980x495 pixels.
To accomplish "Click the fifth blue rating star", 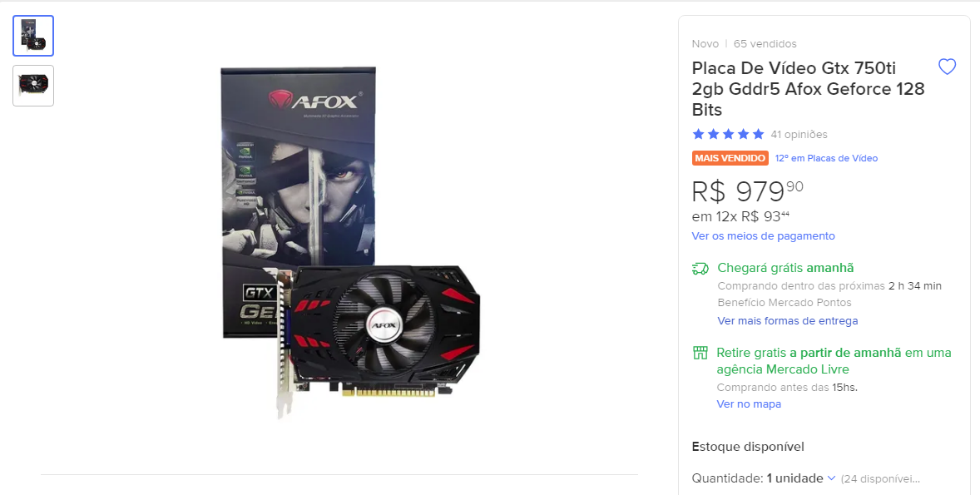I will (758, 134).
